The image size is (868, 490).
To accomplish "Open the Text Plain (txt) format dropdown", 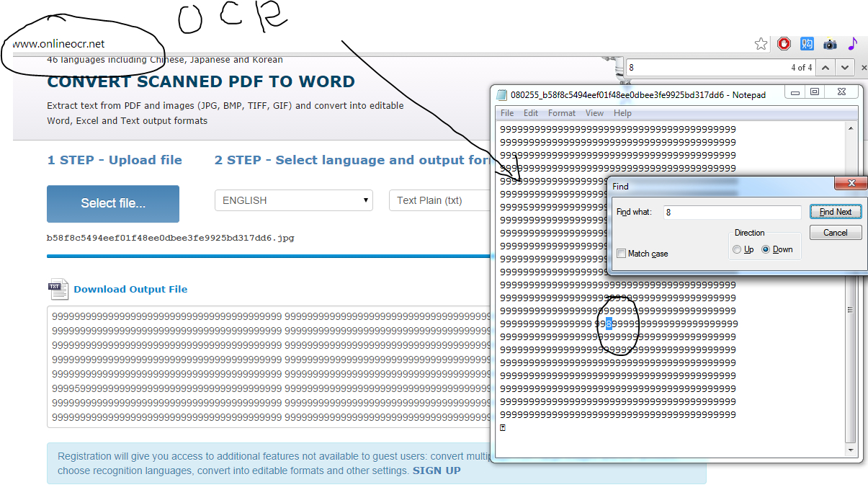I will click(439, 200).
